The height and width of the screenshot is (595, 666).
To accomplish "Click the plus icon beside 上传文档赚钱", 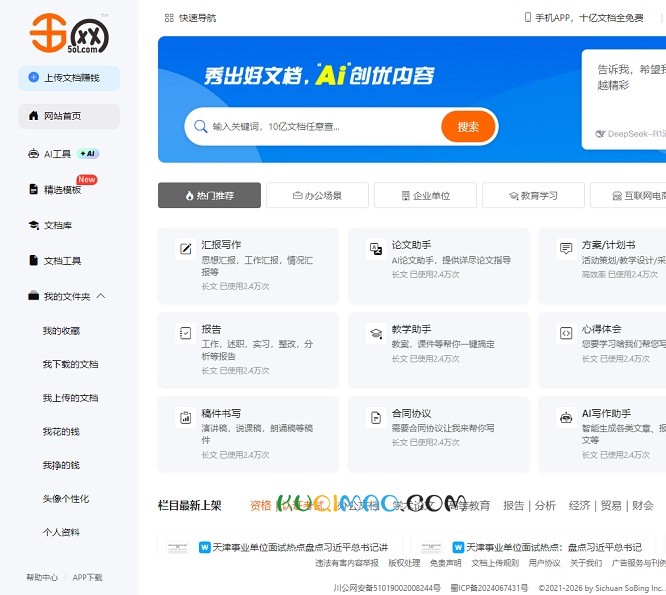I will [x=34, y=77].
